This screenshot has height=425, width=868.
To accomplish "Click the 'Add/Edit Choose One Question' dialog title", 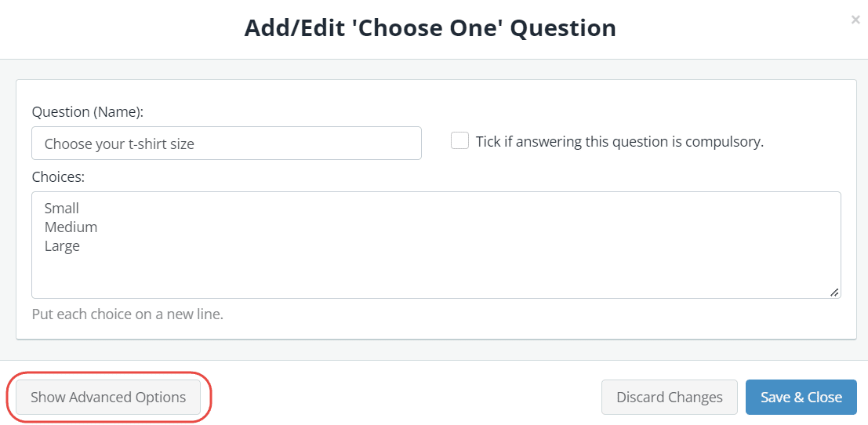I will pos(430,27).
